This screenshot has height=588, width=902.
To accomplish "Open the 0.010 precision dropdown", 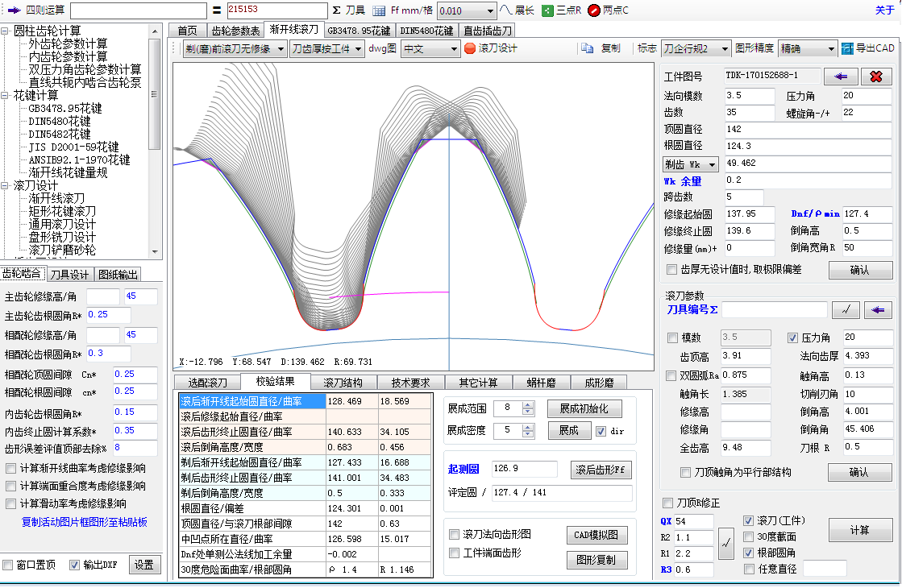I will [489, 11].
